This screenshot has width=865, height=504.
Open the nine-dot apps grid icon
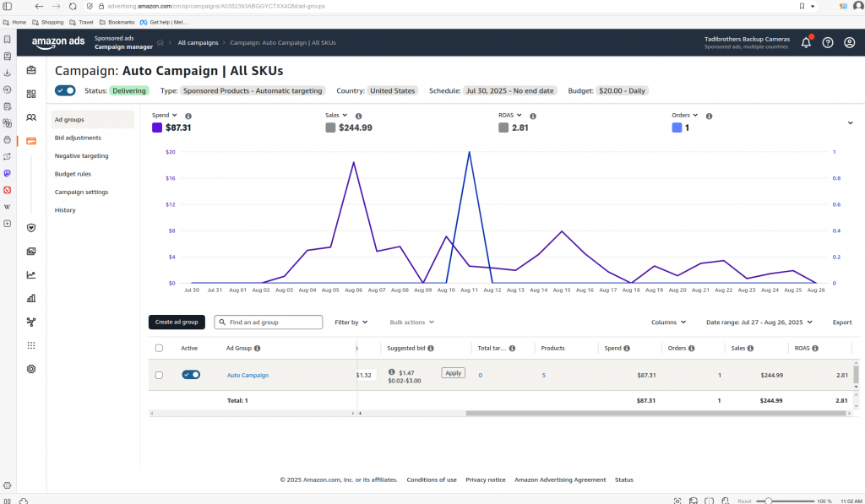coord(31,345)
